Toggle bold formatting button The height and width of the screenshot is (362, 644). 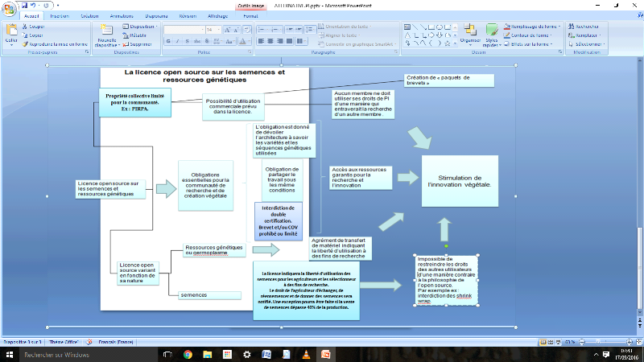169,41
